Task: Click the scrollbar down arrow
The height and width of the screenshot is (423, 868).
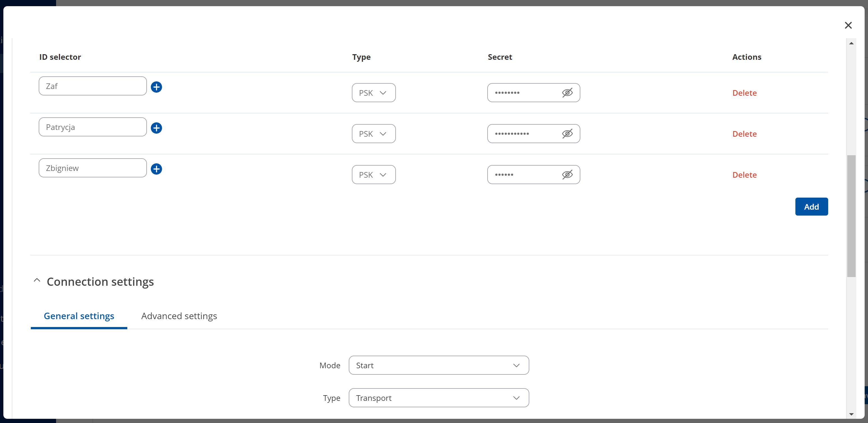Action: tap(851, 414)
